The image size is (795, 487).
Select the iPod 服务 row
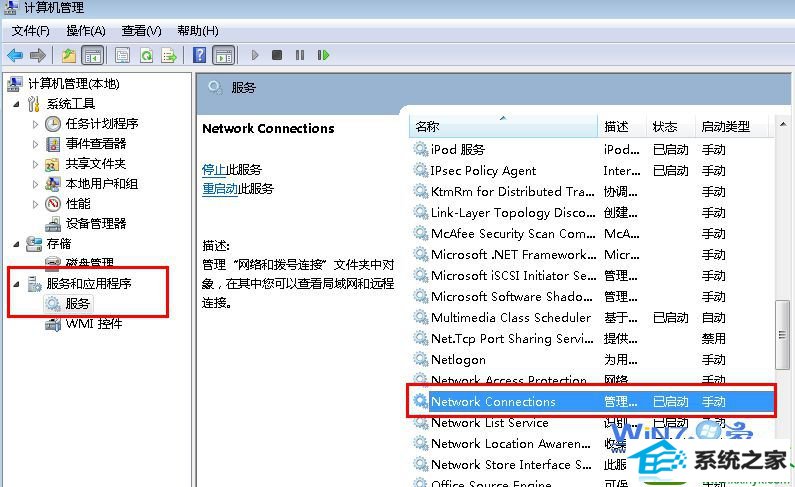pyautogui.click(x=592, y=149)
